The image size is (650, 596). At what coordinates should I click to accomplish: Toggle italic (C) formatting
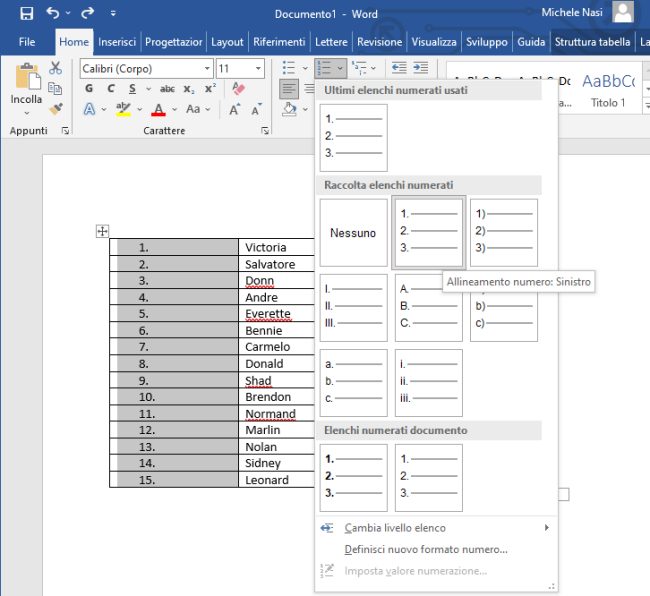click(111, 88)
